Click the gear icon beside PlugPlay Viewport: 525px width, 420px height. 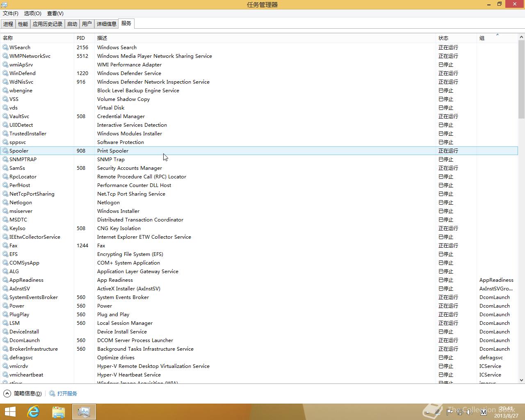point(5,315)
